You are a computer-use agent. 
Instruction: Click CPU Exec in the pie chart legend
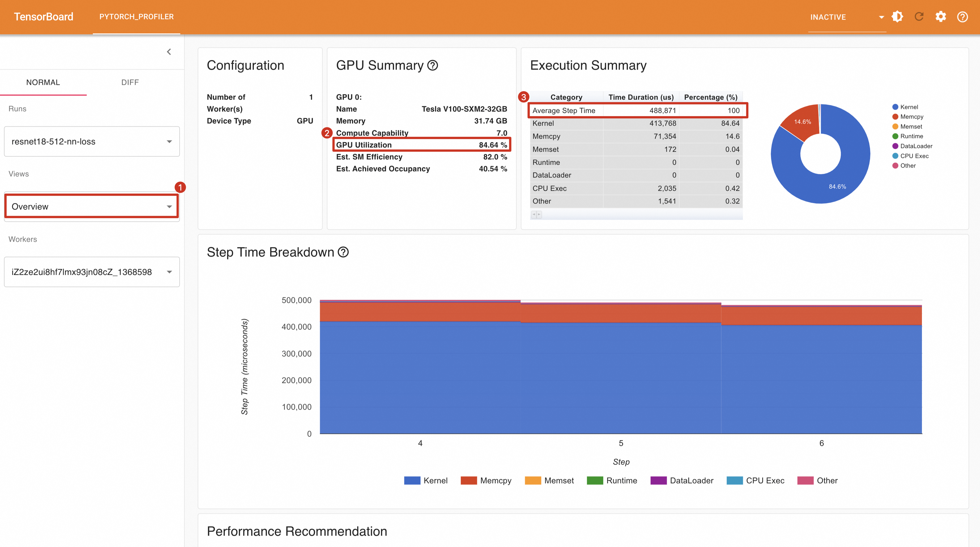pyautogui.click(x=910, y=156)
